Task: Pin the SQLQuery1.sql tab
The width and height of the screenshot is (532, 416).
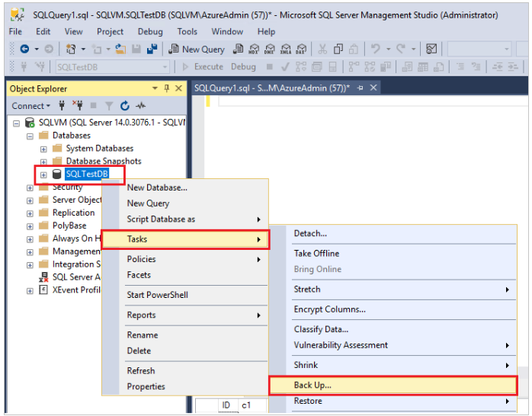Action: point(360,88)
